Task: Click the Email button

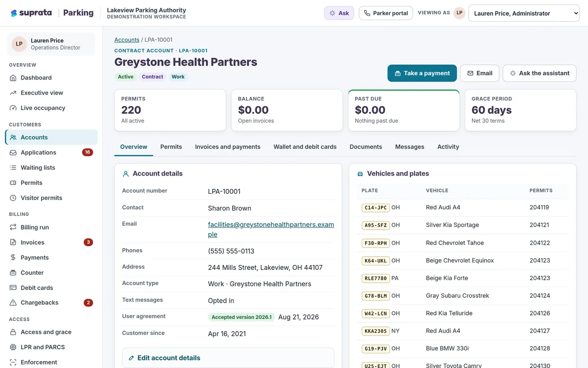Action: (480, 73)
